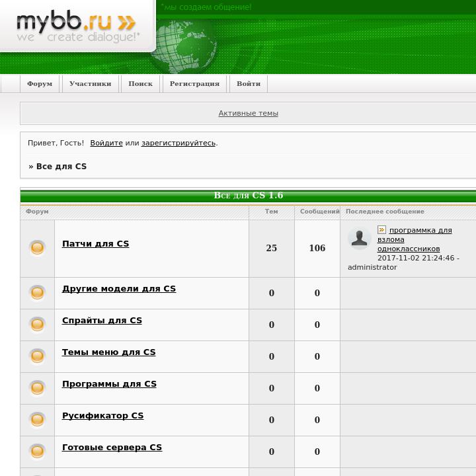476x476 pixels.
Task: Click the Тем column header
Action: [x=272, y=212]
